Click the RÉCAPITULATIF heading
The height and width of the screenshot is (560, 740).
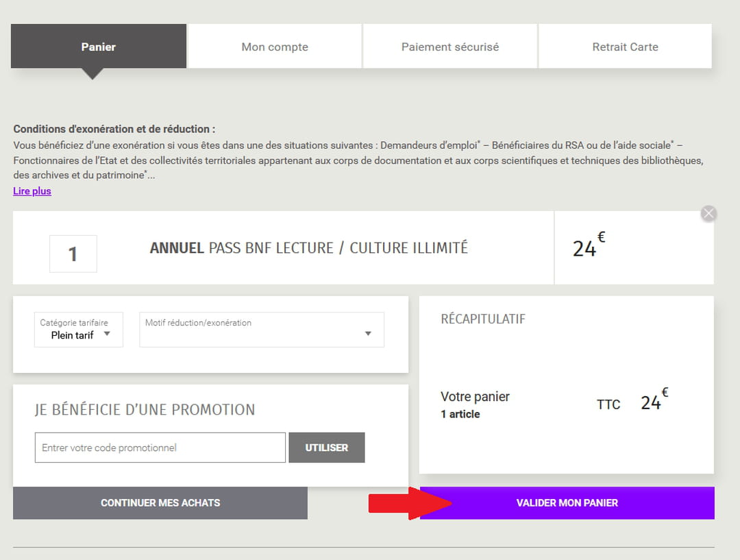click(x=483, y=319)
